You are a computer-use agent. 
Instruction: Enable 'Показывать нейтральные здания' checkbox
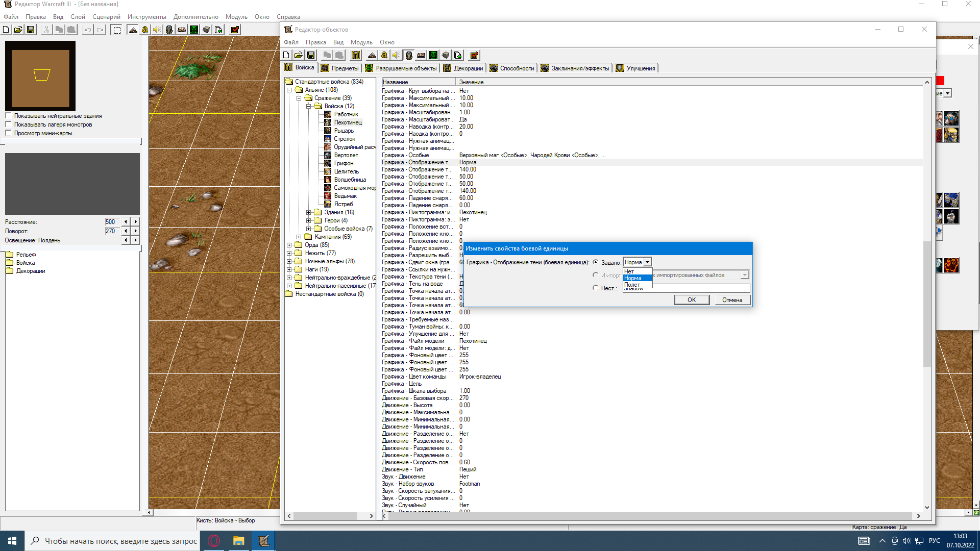pos(8,116)
